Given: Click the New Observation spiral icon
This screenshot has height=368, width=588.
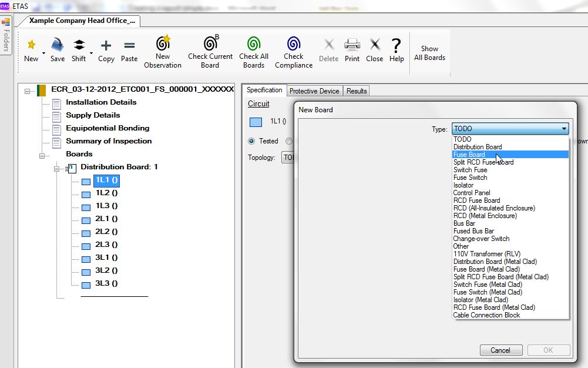Looking at the screenshot, I should point(163,42).
